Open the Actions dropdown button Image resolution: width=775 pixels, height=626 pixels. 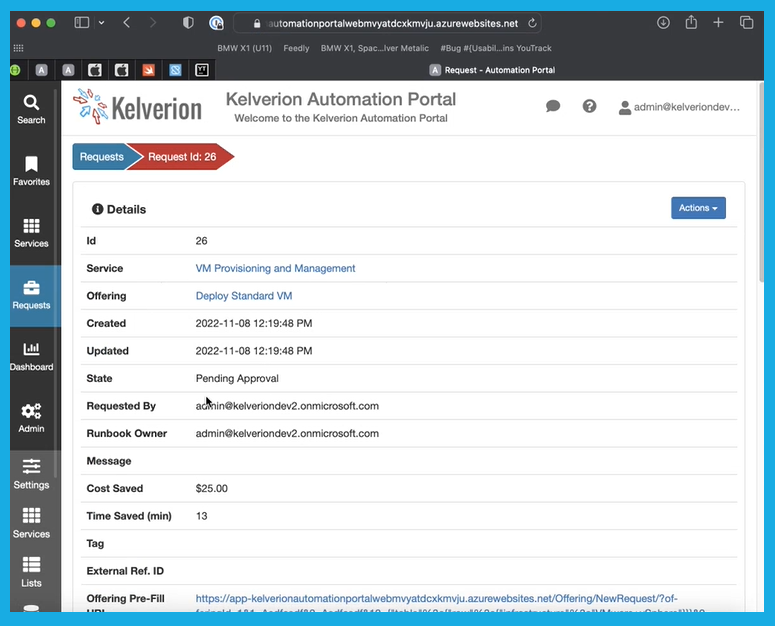pos(698,208)
